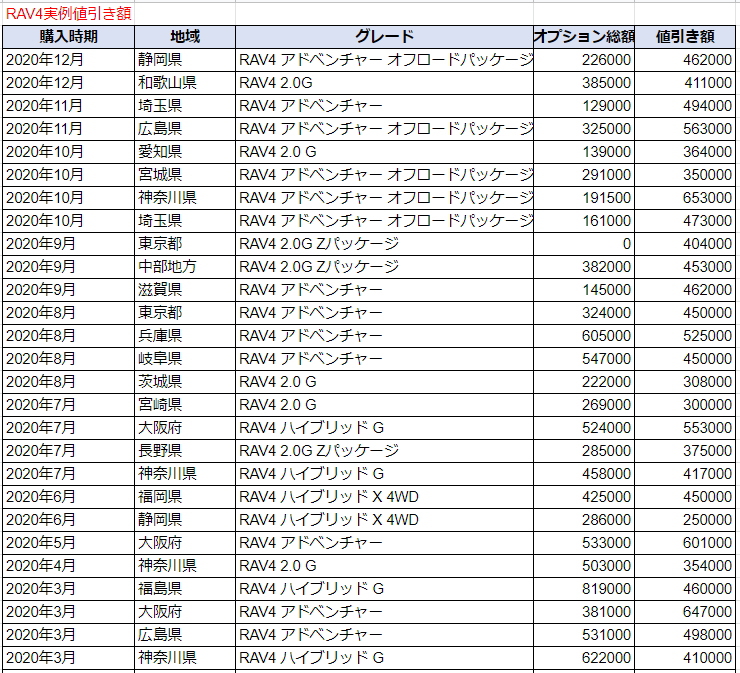The height and width of the screenshot is (673, 740).
Task: Select the option total cell 458000
Action: tap(584, 474)
